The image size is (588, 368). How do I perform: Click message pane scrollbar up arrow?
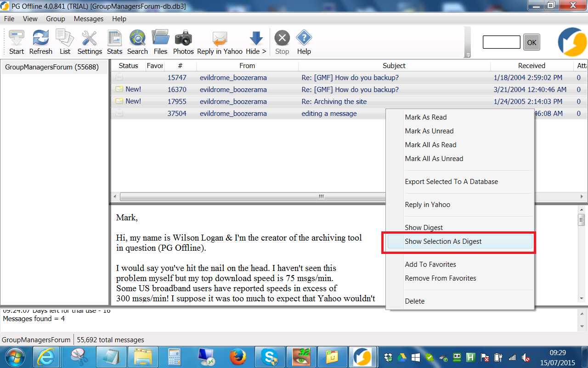pos(582,210)
